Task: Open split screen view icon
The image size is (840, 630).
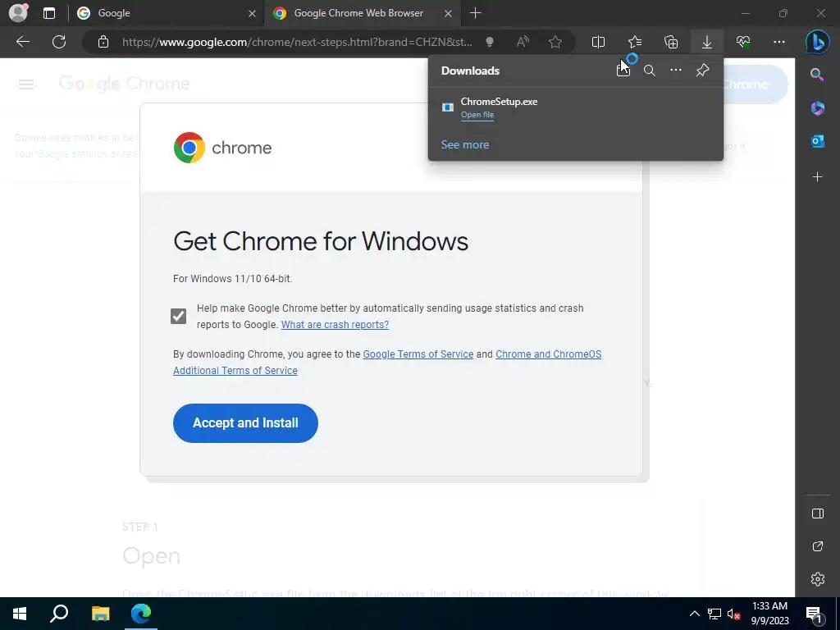Action: point(598,42)
